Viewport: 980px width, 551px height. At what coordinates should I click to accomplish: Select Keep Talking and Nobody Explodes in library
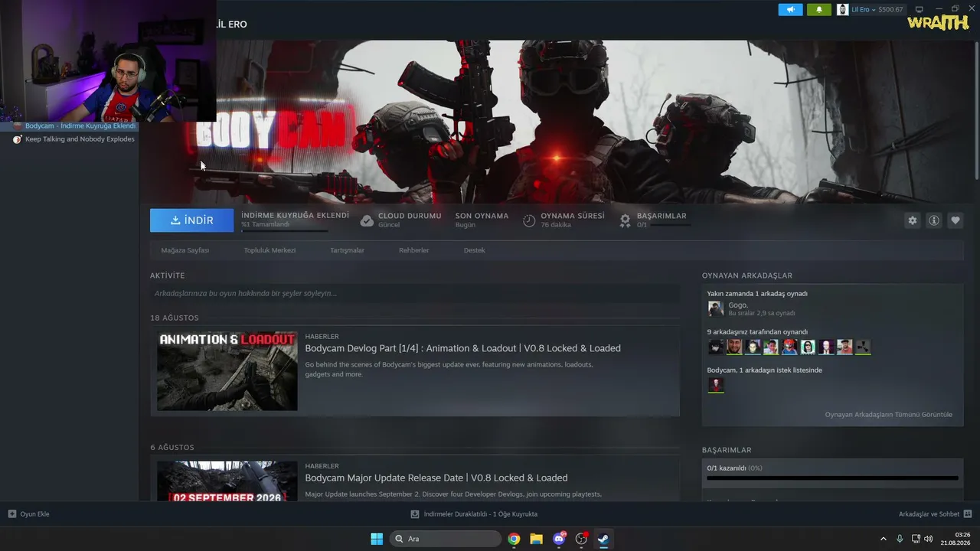click(80, 139)
